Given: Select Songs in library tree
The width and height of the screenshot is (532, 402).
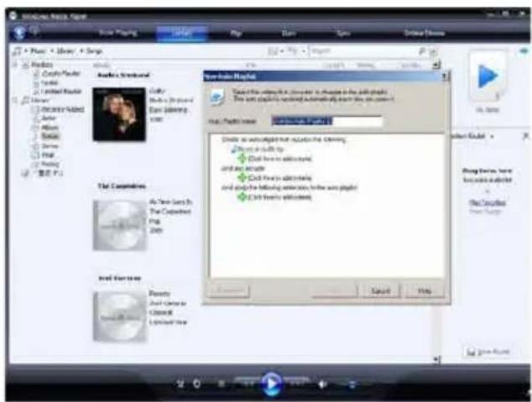Looking at the screenshot, I should click(50, 136).
